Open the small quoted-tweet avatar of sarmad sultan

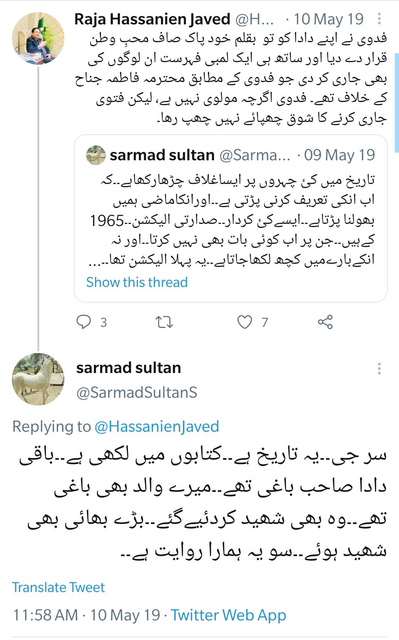click(x=96, y=155)
